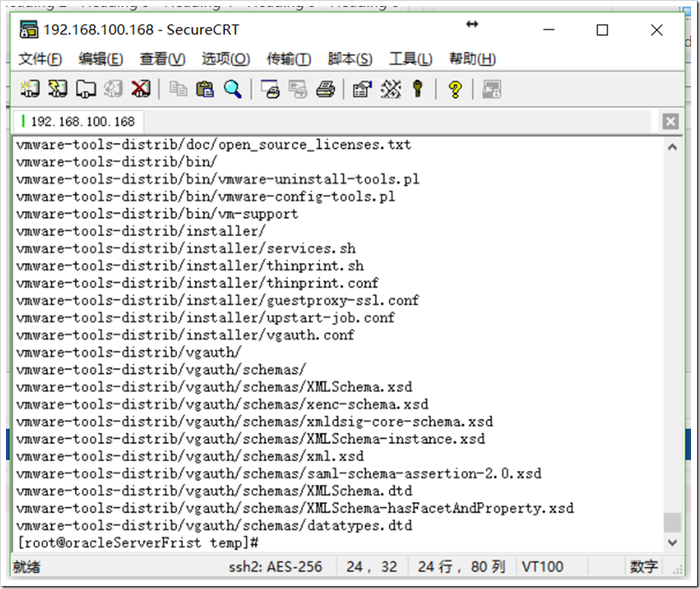Click the xenc-schema.xsd line
This screenshot has height=589, width=700.
pyautogui.click(x=222, y=404)
